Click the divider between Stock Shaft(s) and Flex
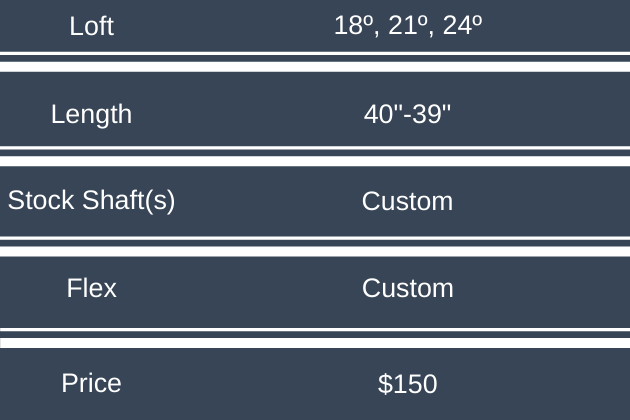 pyautogui.click(x=315, y=244)
